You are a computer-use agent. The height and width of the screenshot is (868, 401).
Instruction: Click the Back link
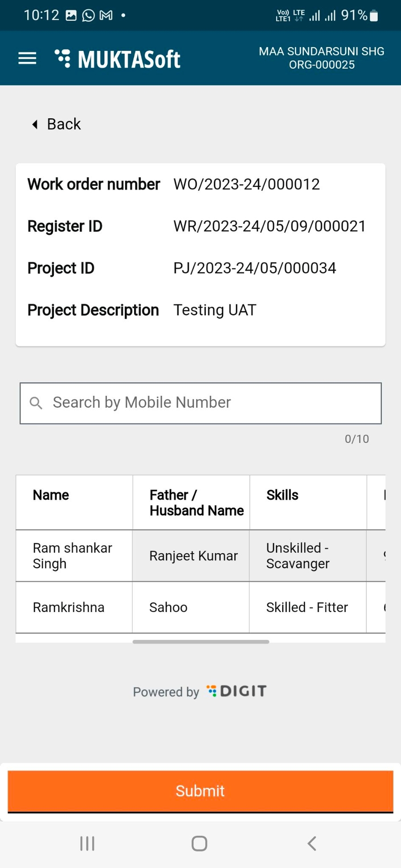coord(64,124)
